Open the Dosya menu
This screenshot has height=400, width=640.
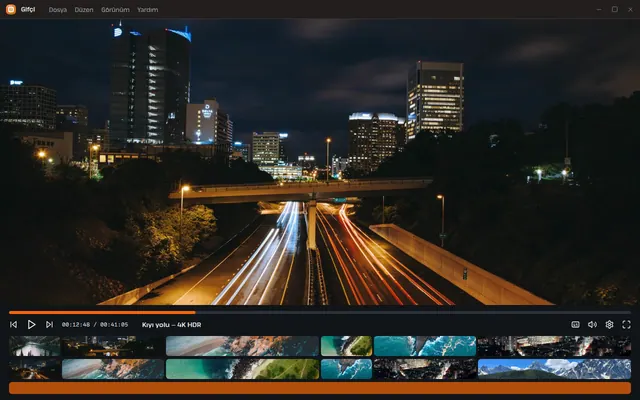[x=58, y=10]
